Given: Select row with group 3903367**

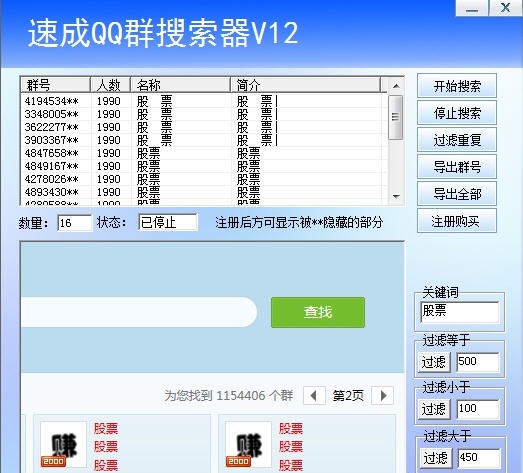Looking at the screenshot, I should [204, 140].
